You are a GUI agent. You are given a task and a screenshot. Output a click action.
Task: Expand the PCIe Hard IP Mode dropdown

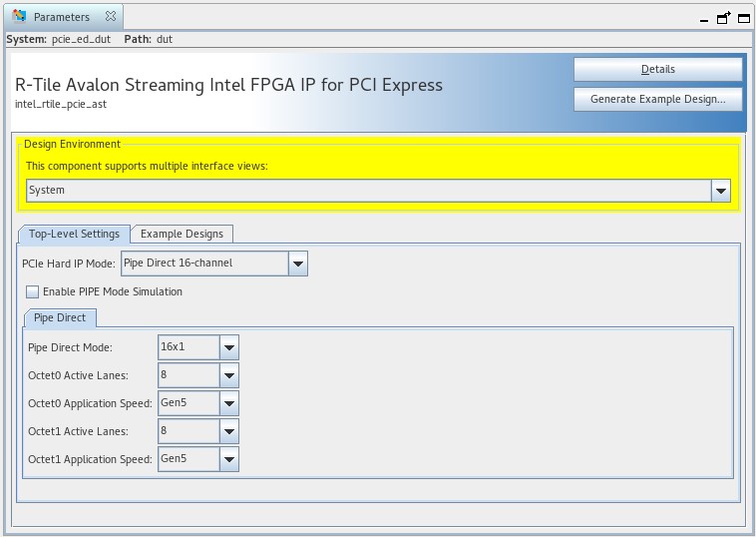pyautogui.click(x=297, y=264)
